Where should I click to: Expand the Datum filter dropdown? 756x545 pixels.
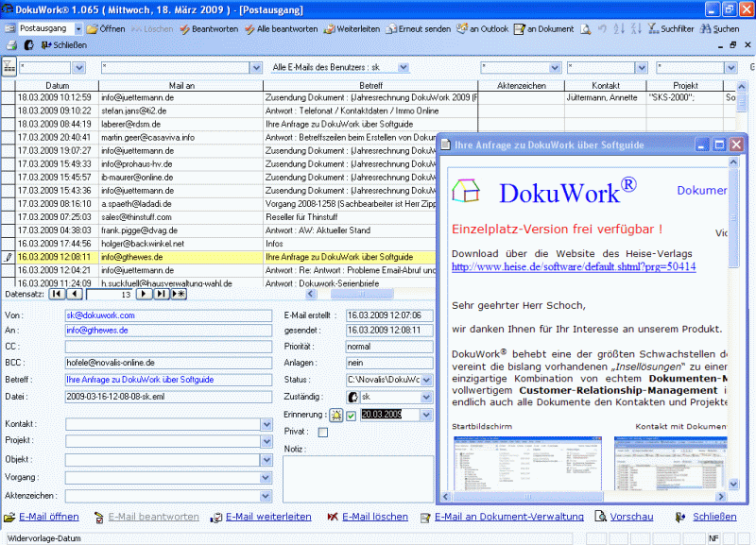click(79, 67)
